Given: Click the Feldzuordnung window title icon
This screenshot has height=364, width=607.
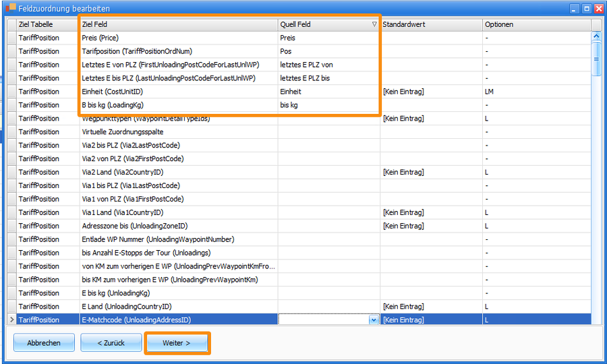Looking at the screenshot, I should point(11,8).
